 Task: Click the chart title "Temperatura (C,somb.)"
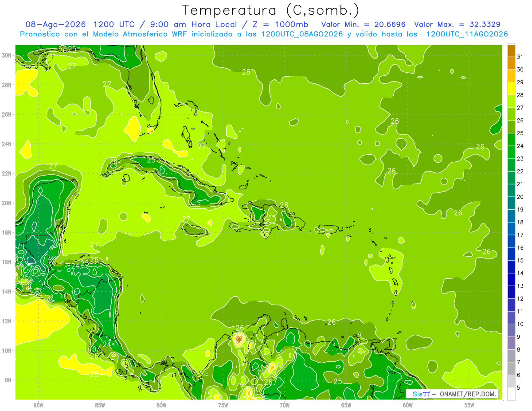[271, 11]
